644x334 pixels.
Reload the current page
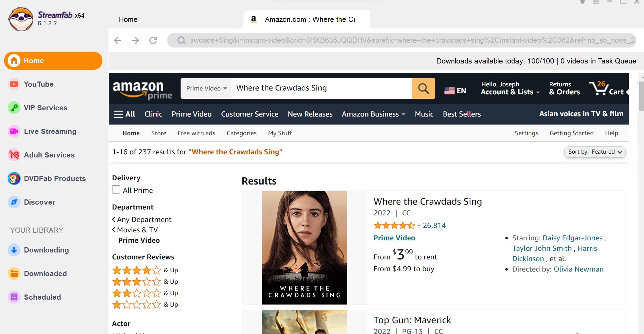[153, 40]
